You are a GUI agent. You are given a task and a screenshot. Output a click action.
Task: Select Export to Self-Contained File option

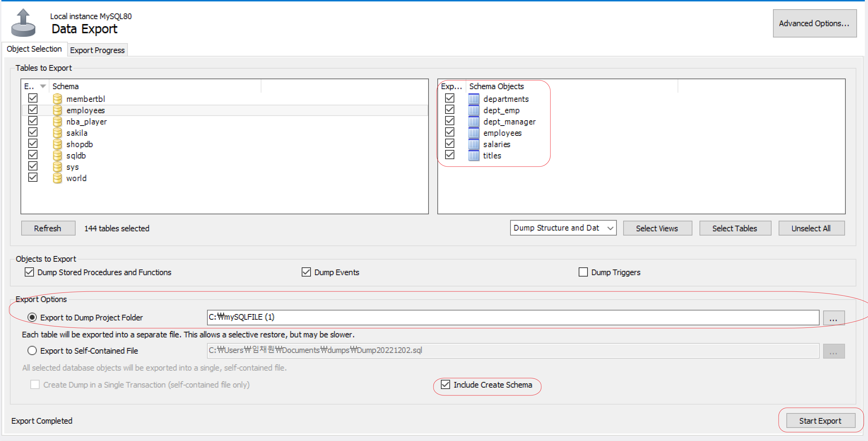tap(32, 350)
